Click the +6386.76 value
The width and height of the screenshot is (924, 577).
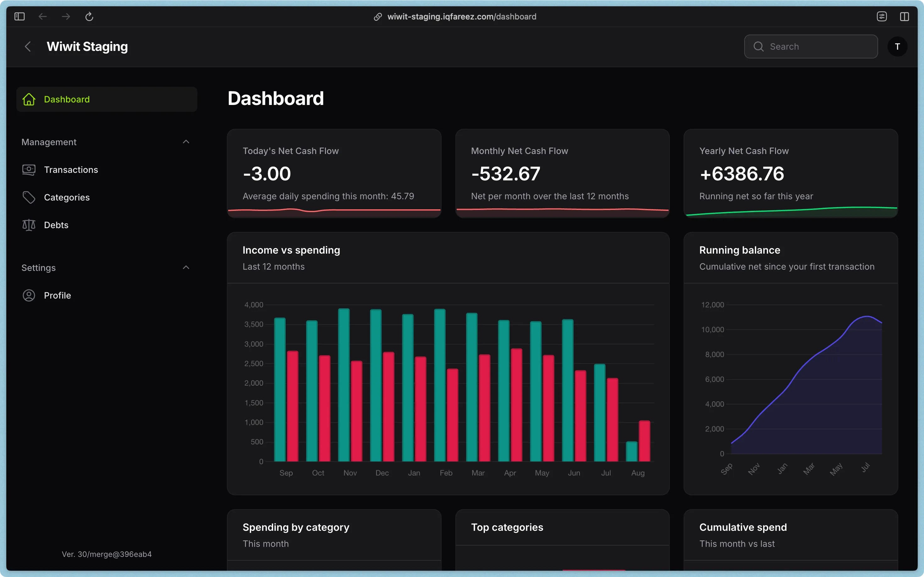[742, 174]
